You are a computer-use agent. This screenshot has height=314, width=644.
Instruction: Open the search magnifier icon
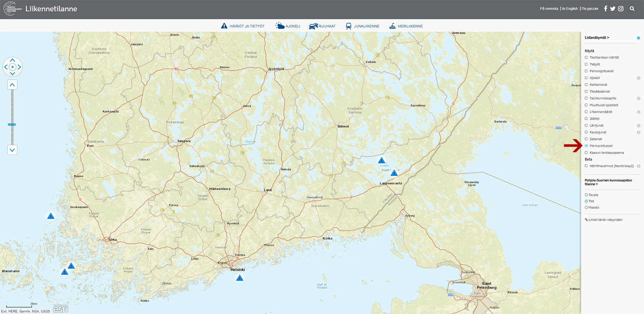point(632,9)
